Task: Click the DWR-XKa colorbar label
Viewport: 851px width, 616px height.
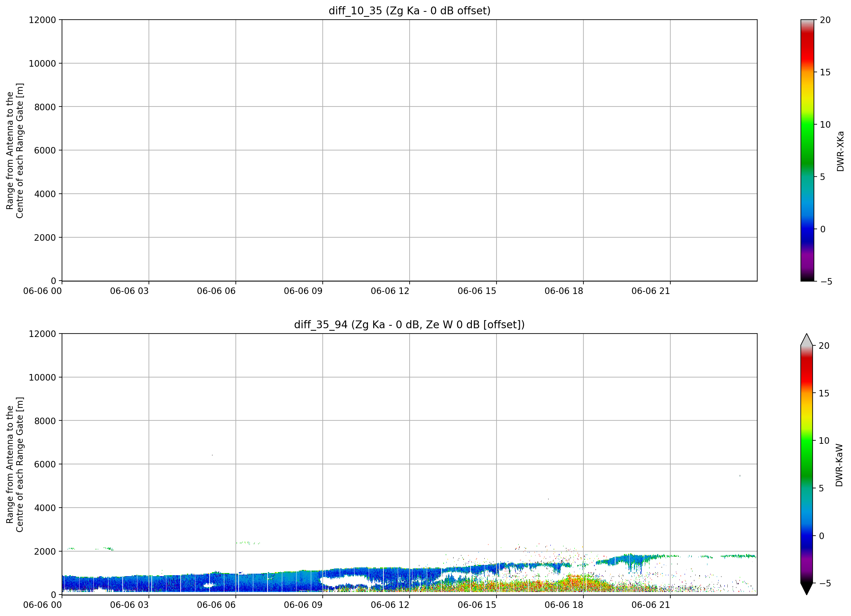Action: point(840,151)
